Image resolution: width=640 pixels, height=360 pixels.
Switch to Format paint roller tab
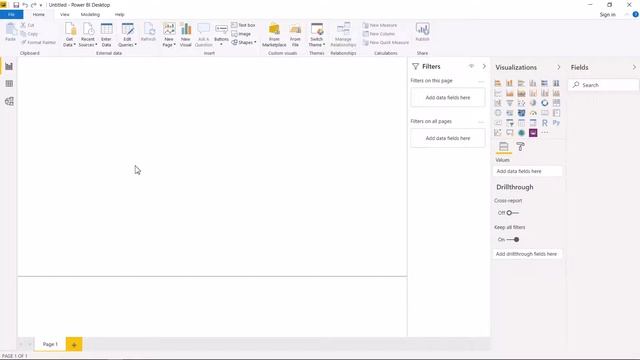[x=520, y=147]
